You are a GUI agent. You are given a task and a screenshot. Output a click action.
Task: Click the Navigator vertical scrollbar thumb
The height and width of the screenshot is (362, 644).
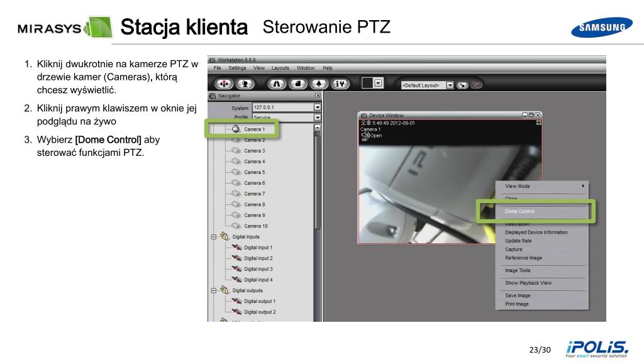pos(318,182)
